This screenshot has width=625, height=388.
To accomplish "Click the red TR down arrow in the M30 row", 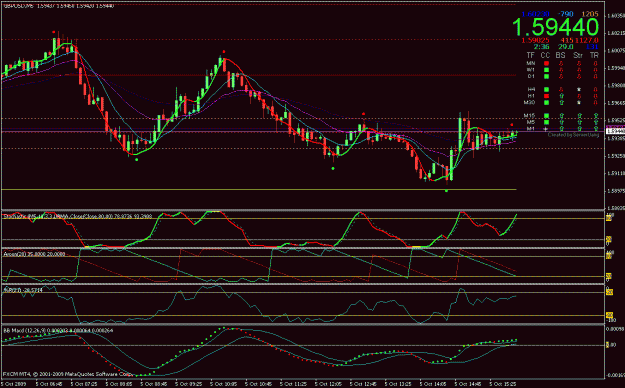I will (596, 102).
